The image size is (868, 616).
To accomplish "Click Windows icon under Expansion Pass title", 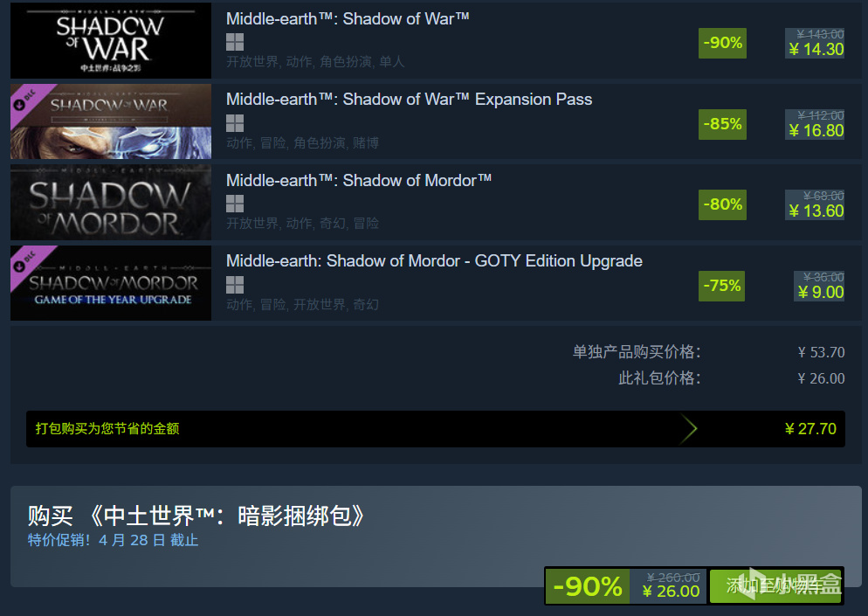I will pos(235,123).
